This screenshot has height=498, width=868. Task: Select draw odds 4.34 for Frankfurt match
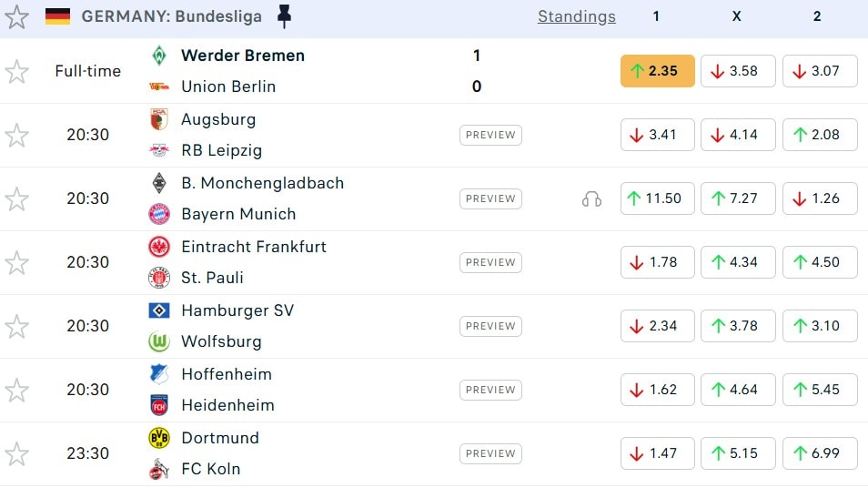pyautogui.click(x=737, y=262)
